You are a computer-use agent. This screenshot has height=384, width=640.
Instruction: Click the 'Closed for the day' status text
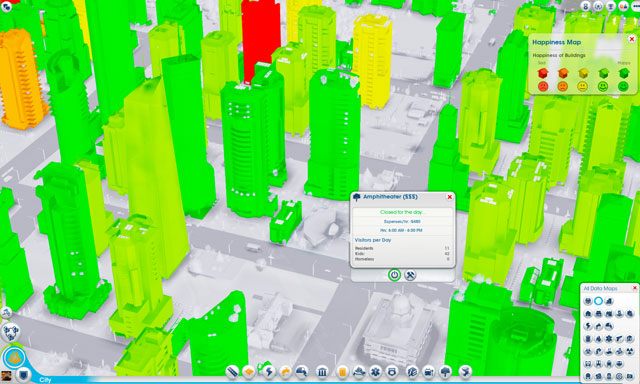(x=402, y=212)
